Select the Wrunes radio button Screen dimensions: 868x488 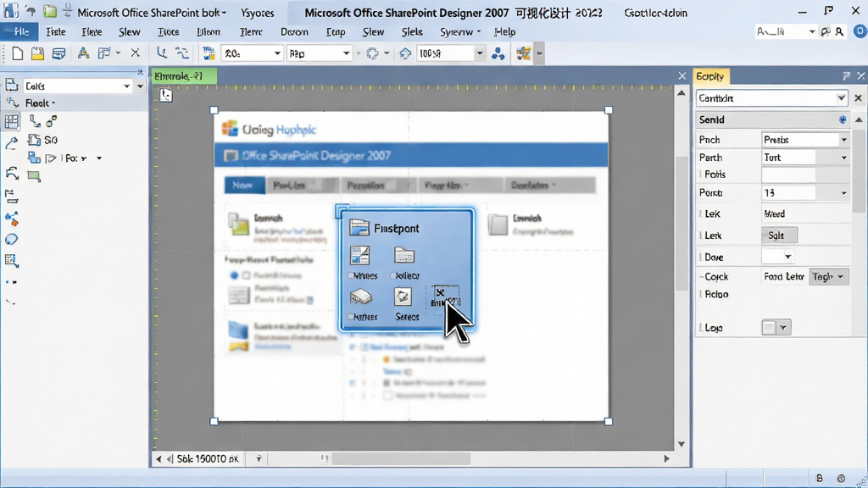click(x=351, y=275)
